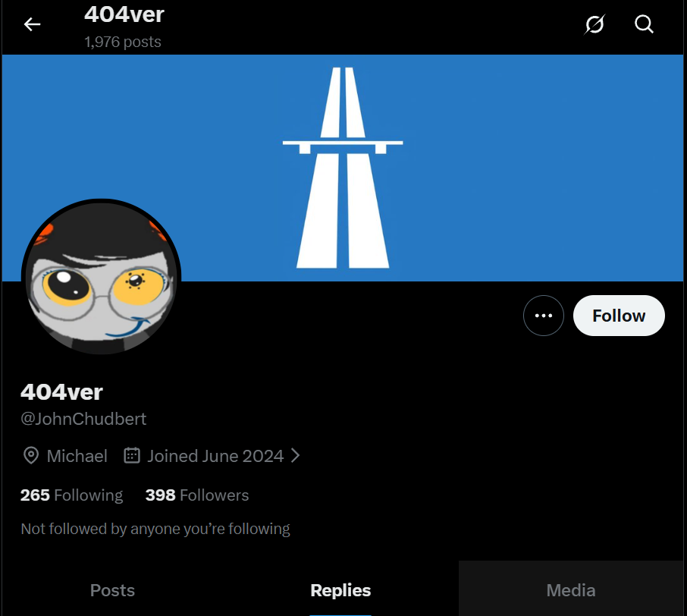Click the Joined June 2024 text

pyautogui.click(x=215, y=456)
